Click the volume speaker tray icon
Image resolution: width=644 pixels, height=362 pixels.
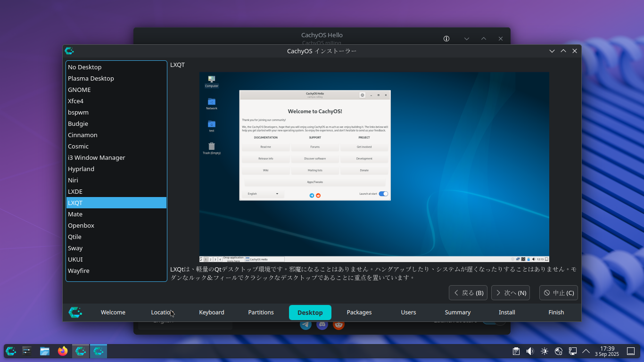(530, 351)
